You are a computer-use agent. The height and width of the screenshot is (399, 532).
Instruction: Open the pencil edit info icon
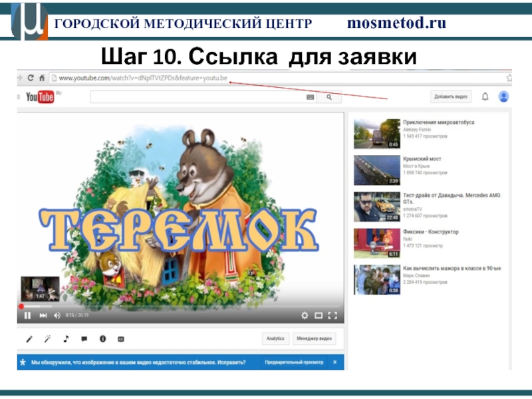(x=29, y=338)
